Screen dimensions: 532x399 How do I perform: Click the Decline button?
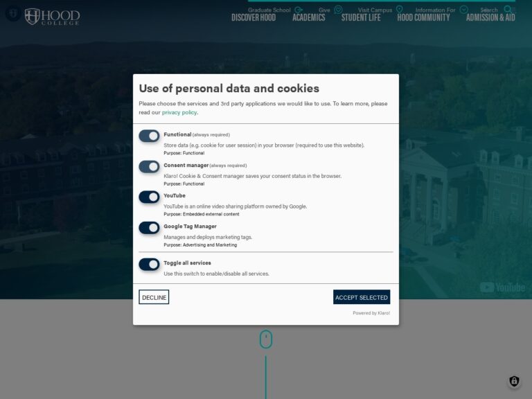click(x=154, y=297)
